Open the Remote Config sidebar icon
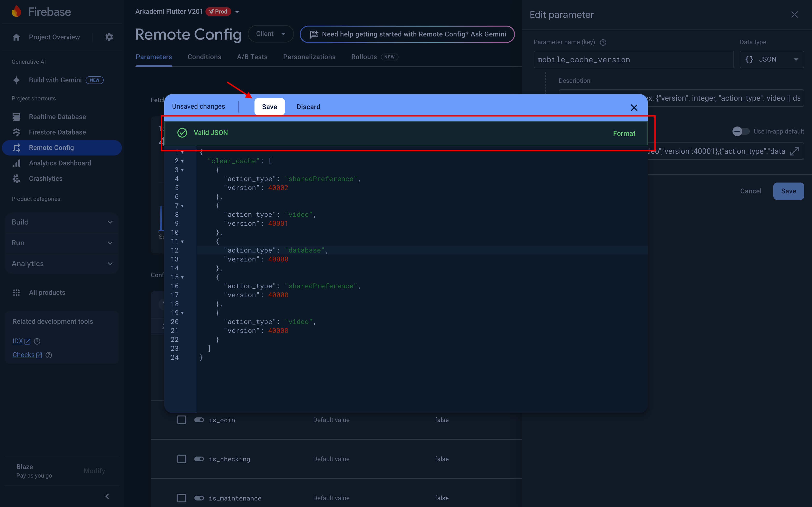Image resolution: width=812 pixels, height=507 pixels. pyautogui.click(x=16, y=148)
